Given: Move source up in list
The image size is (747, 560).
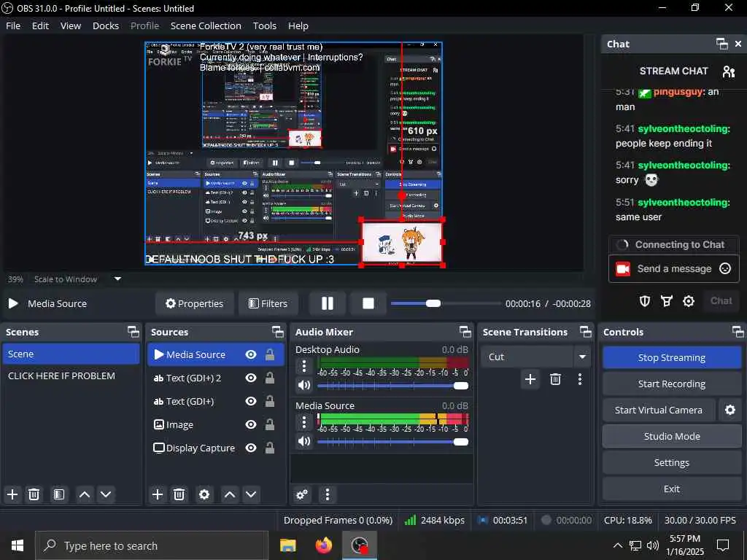Looking at the screenshot, I should point(230,494).
